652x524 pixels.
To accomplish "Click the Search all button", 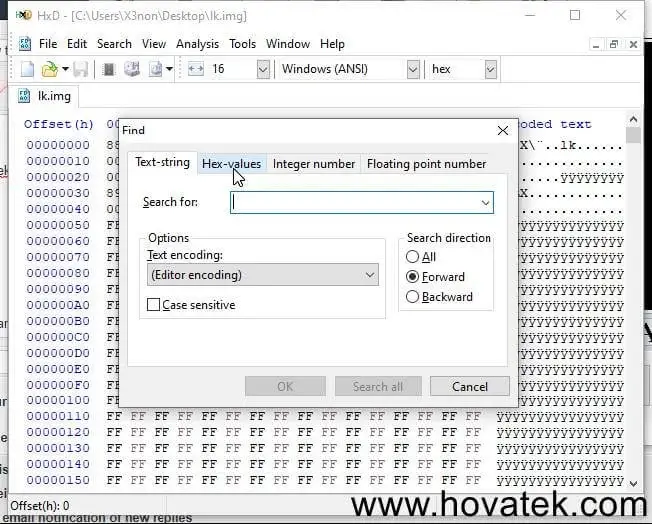I will point(378,386).
